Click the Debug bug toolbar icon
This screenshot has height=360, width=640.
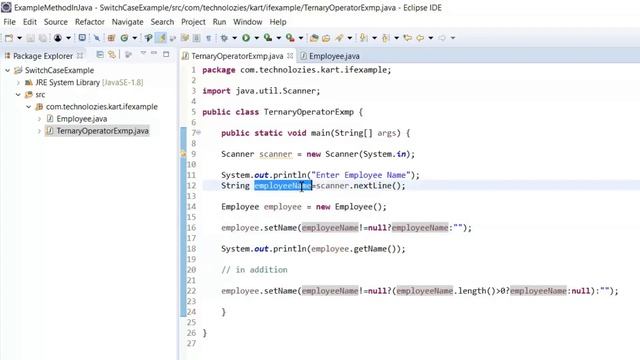(x=224, y=38)
